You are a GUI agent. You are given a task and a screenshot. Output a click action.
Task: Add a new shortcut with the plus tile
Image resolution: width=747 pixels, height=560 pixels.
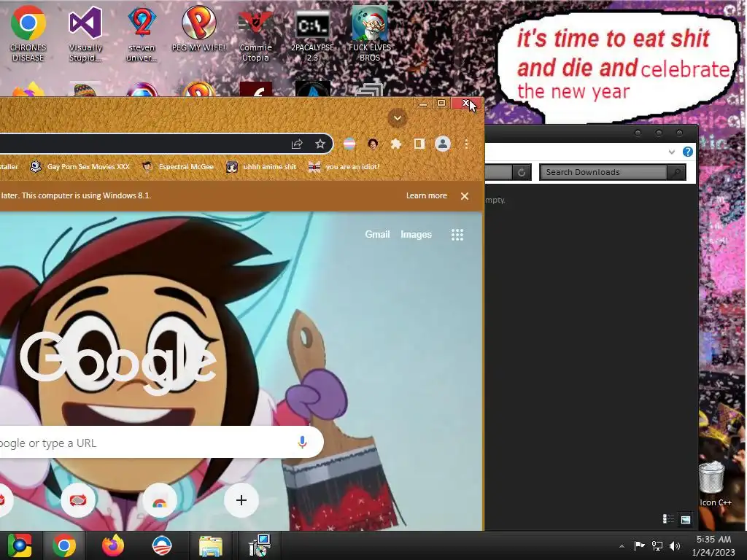[241, 500]
